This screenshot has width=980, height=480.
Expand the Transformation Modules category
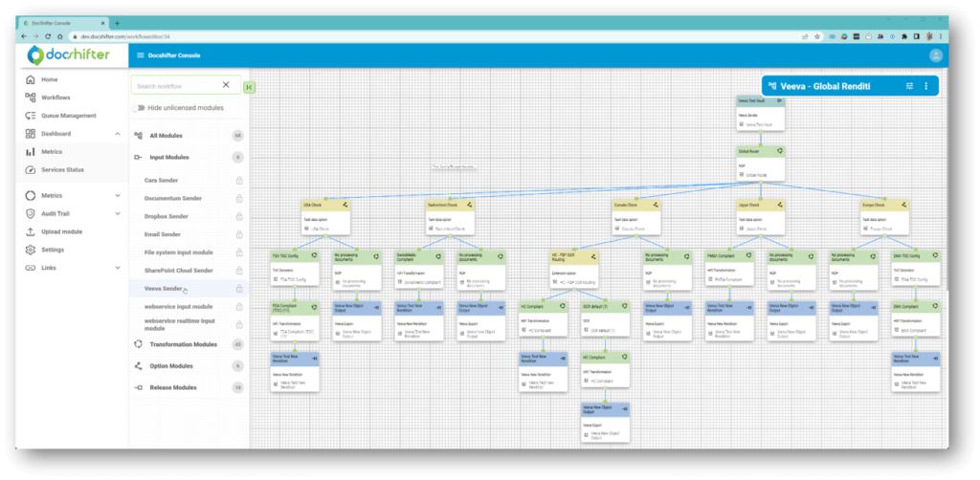183,344
